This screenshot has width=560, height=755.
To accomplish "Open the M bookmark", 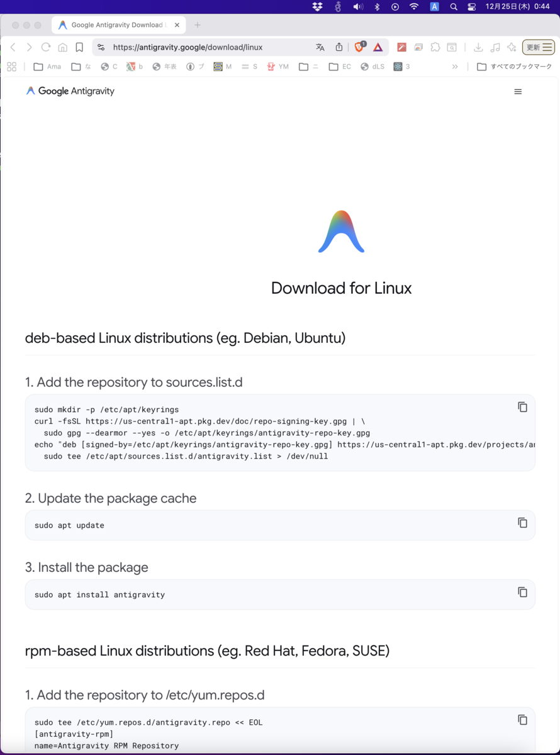I will [223, 67].
